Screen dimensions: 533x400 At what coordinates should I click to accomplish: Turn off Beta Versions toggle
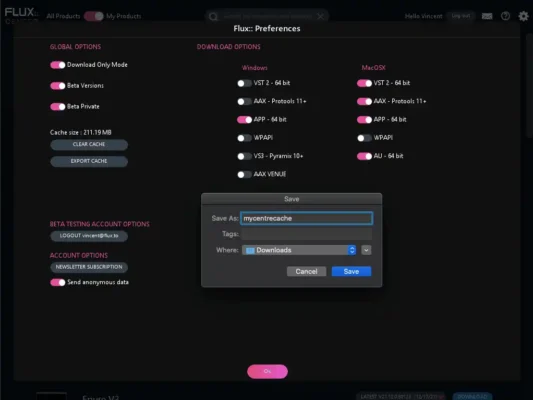click(x=57, y=86)
